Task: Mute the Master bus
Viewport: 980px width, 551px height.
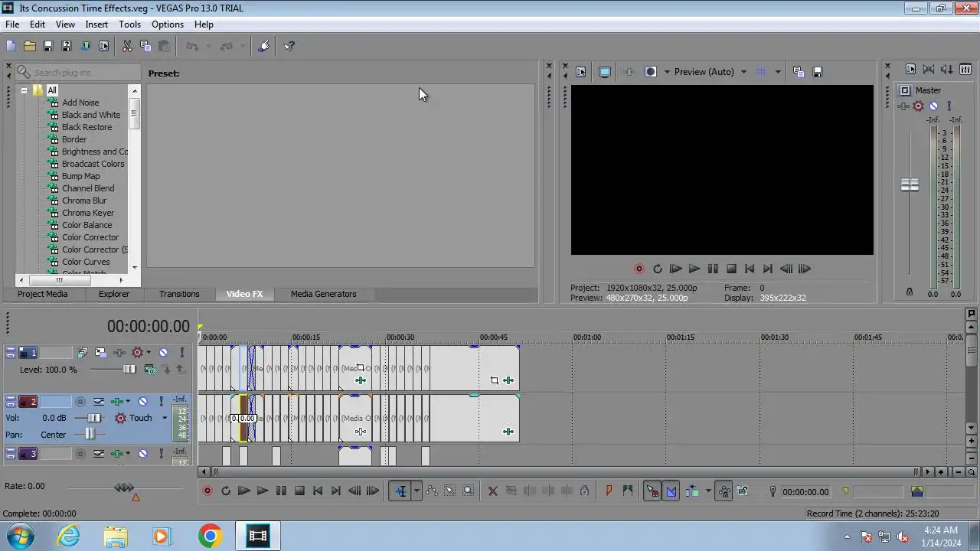Action: tap(933, 106)
